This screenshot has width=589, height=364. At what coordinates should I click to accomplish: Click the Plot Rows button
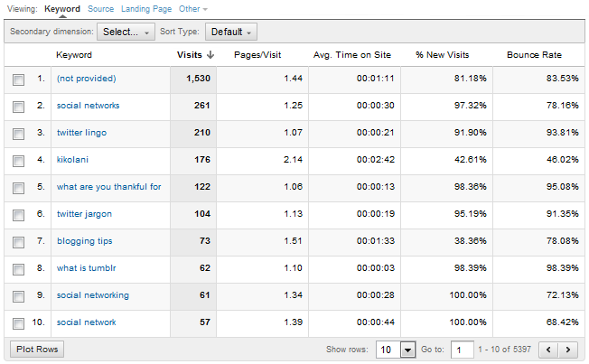[37, 350]
